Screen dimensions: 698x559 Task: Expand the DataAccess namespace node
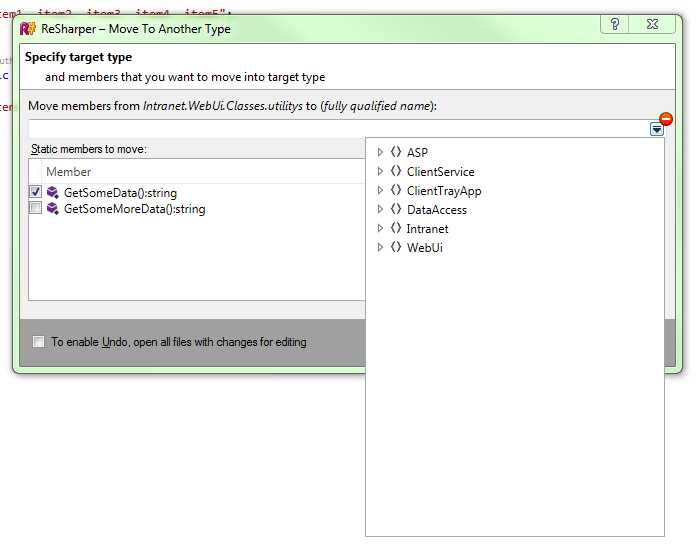(x=380, y=209)
